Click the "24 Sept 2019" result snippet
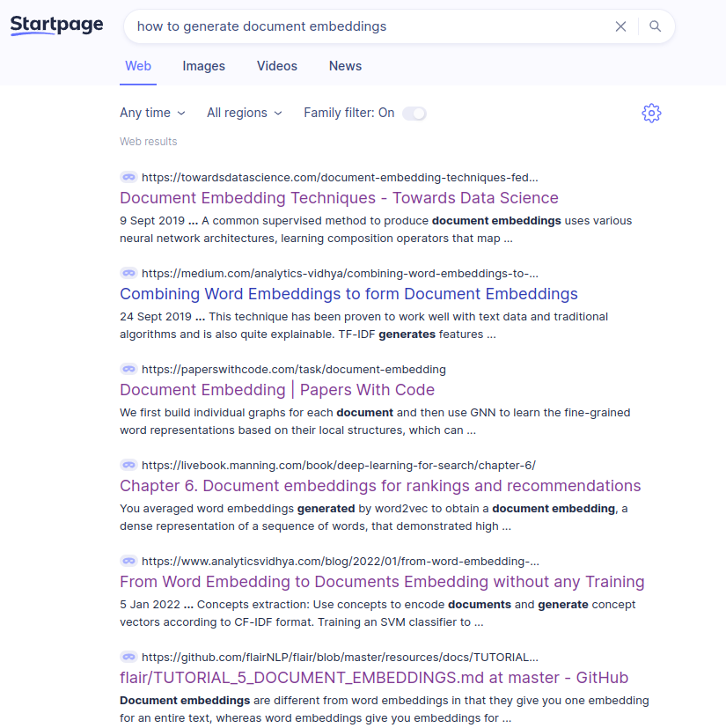The width and height of the screenshot is (726, 728). (364, 326)
